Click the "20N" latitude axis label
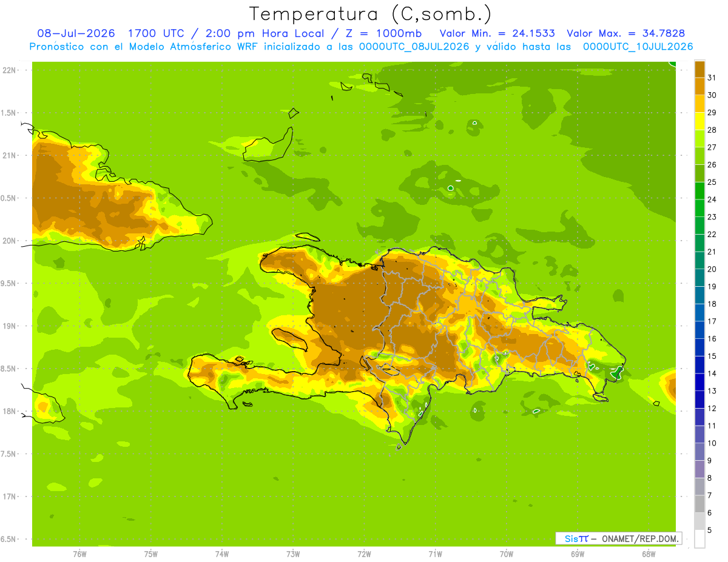The width and height of the screenshot is (728, 562). click(9, 241)
